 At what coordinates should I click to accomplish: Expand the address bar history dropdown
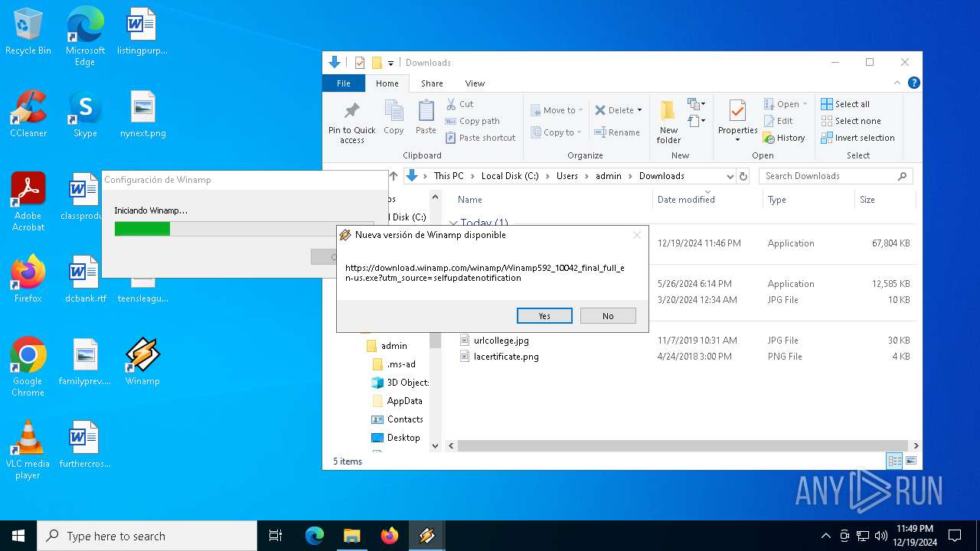tap(730, 176)
